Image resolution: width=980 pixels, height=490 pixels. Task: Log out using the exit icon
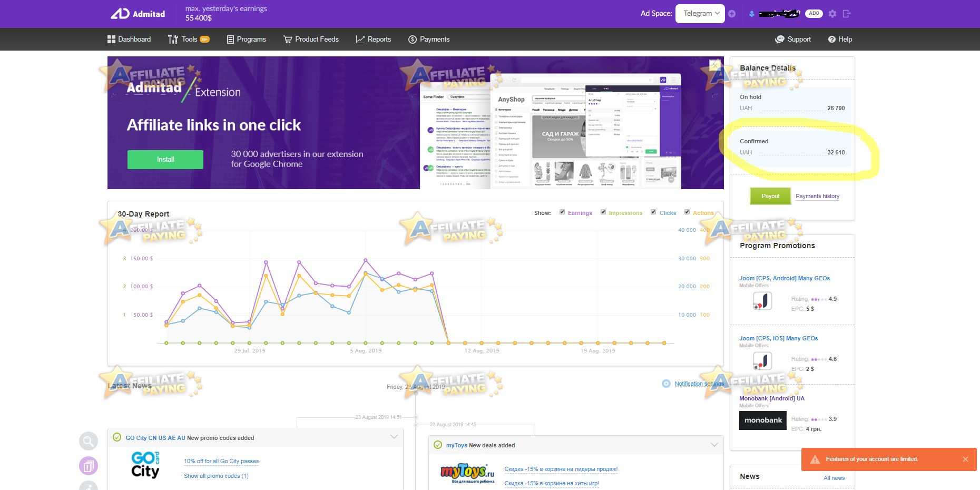[x=847, y=14]
